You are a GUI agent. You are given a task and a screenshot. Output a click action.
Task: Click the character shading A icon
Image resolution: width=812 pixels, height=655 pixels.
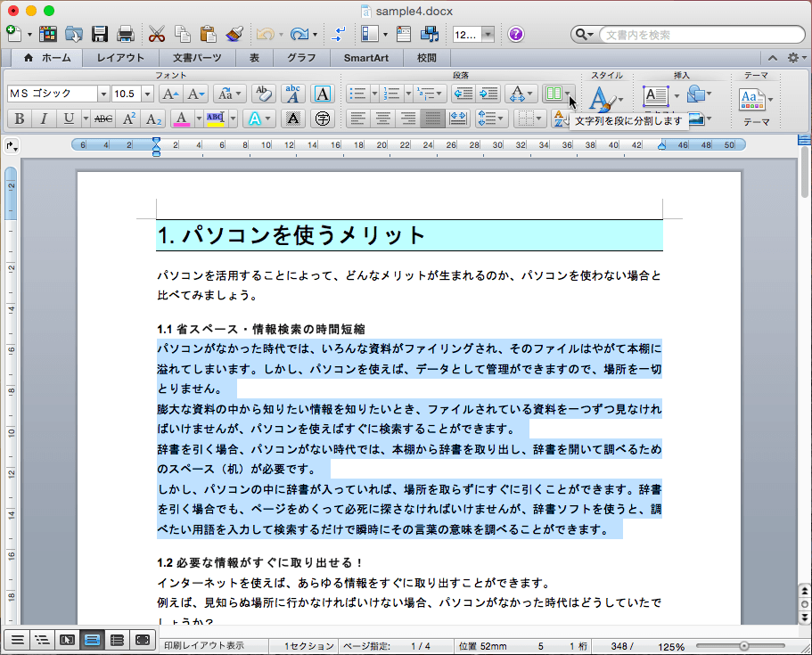tap(293, 119)
